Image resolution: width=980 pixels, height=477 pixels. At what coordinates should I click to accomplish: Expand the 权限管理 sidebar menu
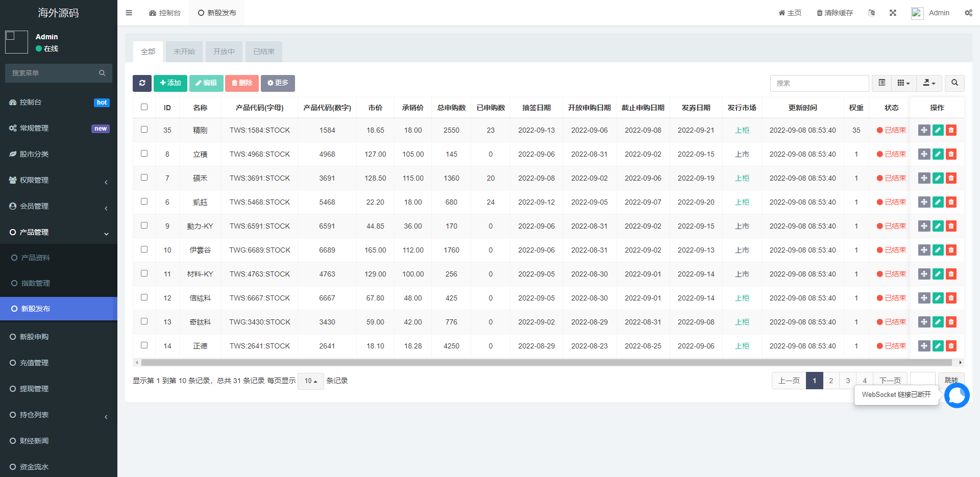tap(58, 180)
